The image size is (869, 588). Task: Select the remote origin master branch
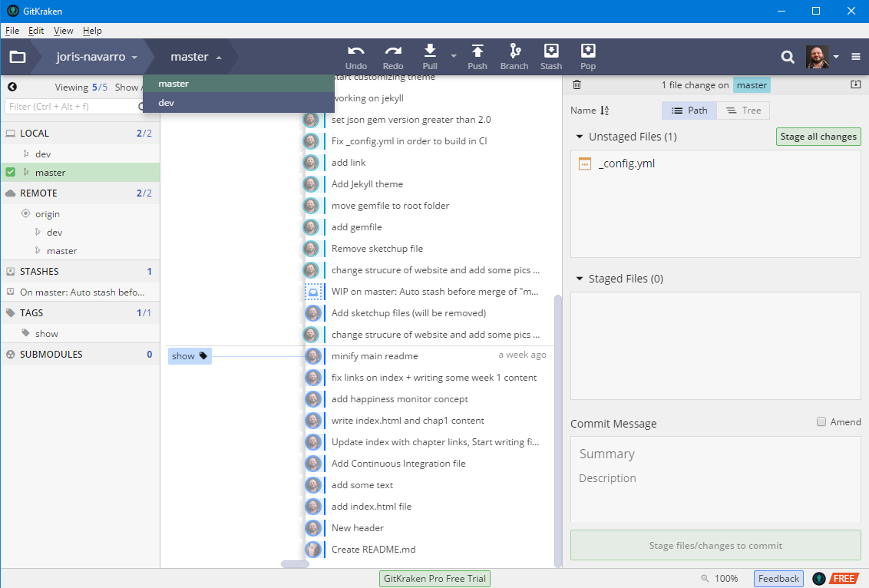(81, 250)
